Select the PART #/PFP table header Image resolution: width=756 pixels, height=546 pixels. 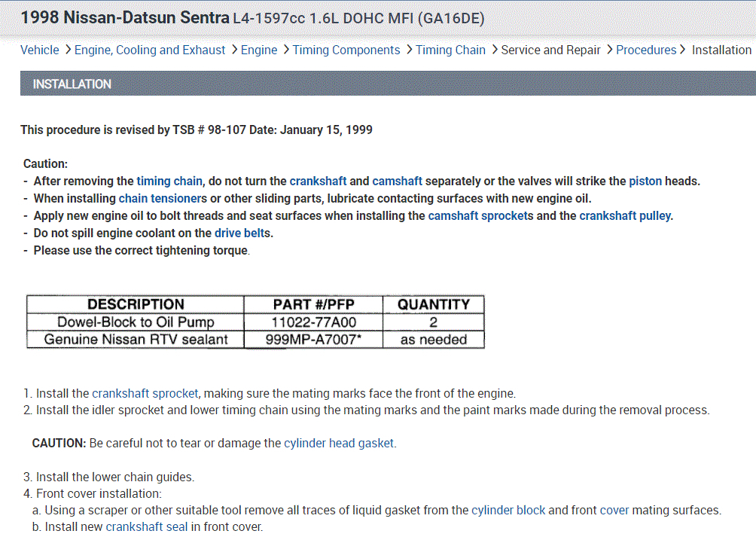(x=313, y=304)
